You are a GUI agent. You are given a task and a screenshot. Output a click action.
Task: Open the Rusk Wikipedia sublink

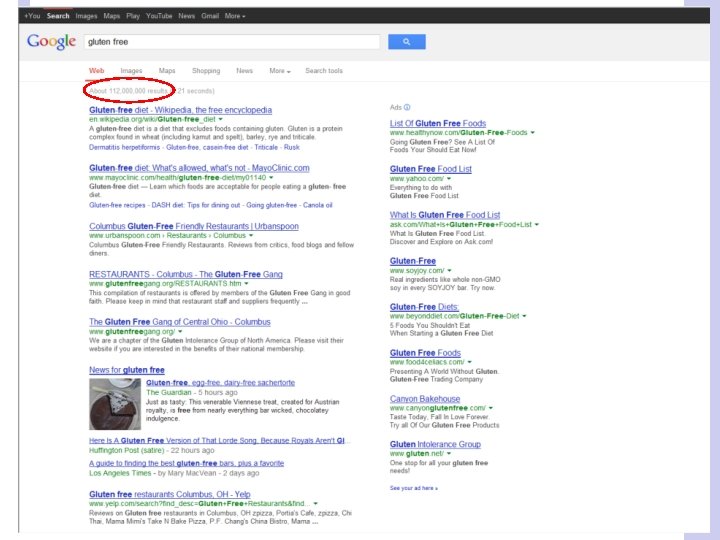click(x=292, y=147)
